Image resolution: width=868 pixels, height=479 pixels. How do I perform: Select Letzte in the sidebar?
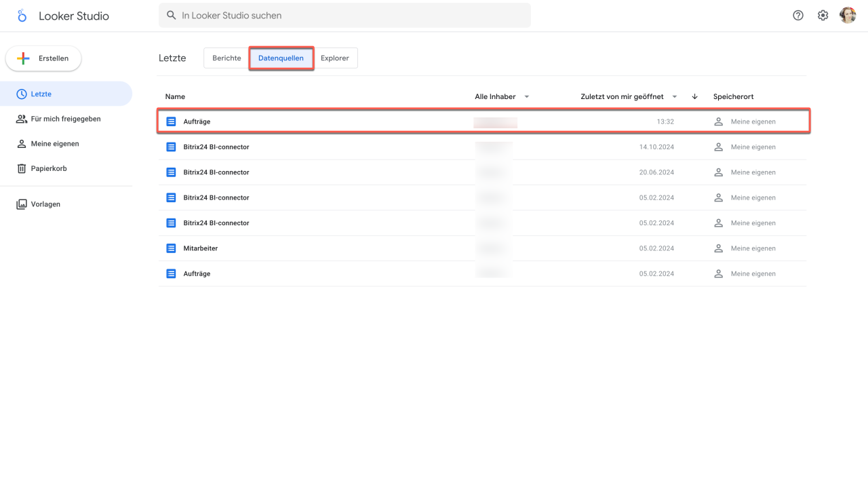tap(41, 94)
